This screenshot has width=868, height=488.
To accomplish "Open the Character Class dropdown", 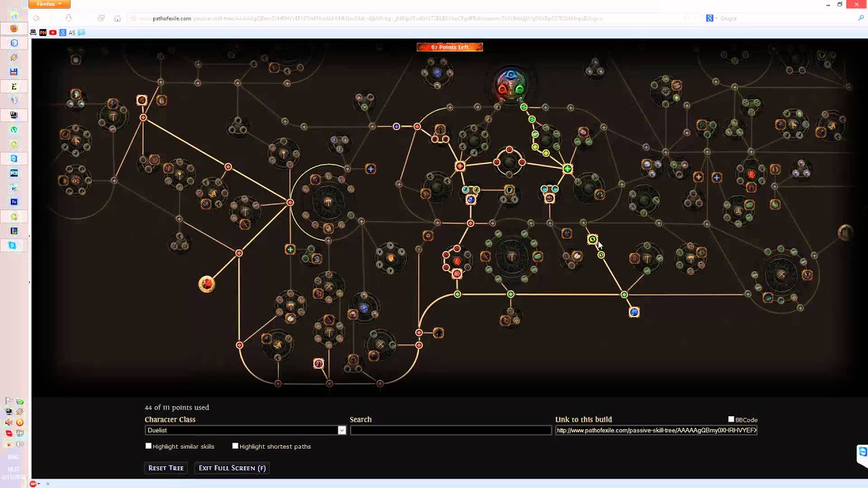I will (x=245, y=430).
